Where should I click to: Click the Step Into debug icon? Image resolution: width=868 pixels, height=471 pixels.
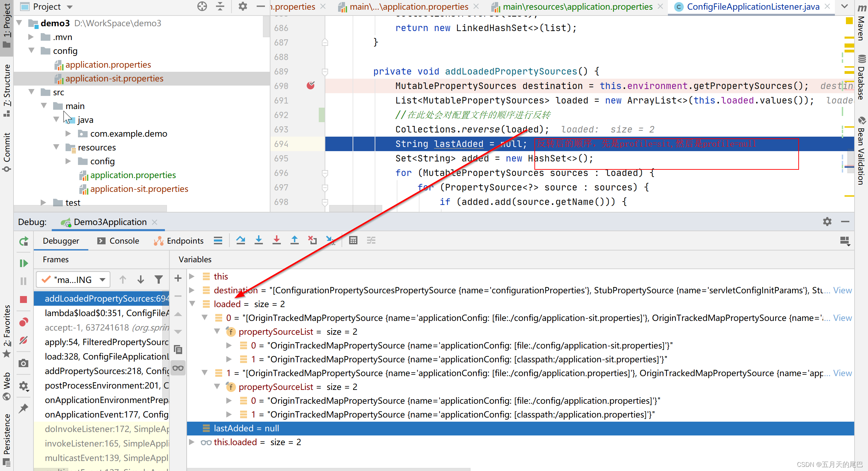click(x=258, y=240)
